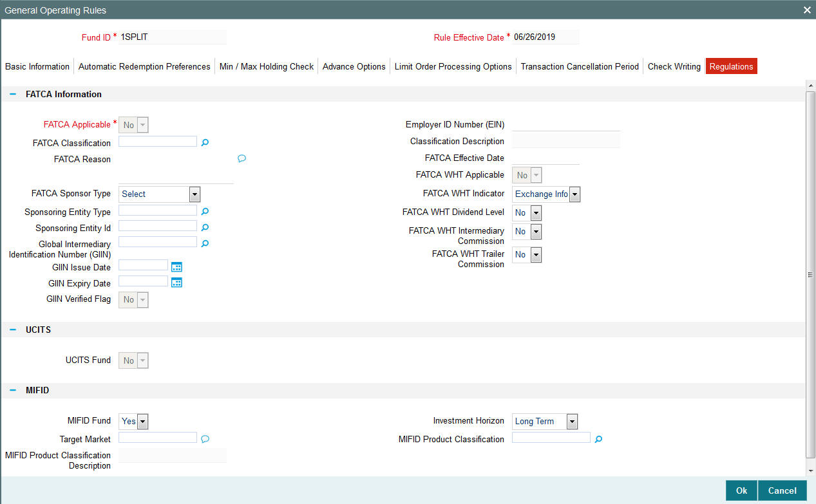Screen dimensions: 816x504
Task: Click the FATCA Reason comment bubble icon
Action: (x=242, y=158)
